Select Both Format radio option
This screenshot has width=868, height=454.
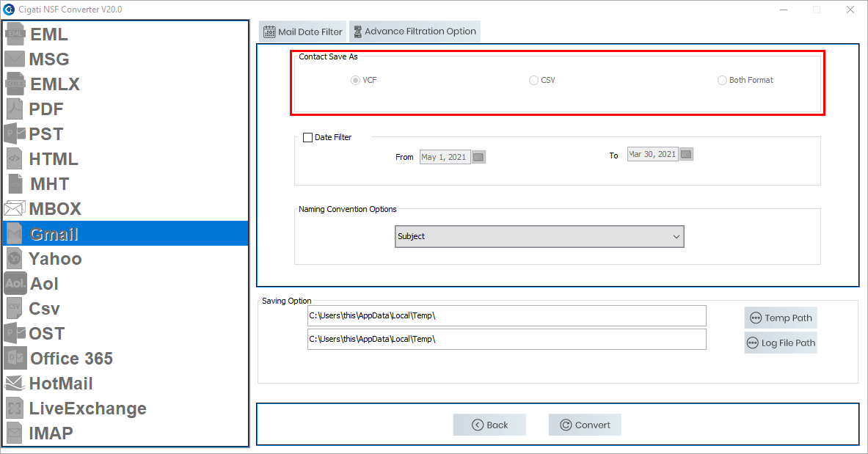coord(722,80)
